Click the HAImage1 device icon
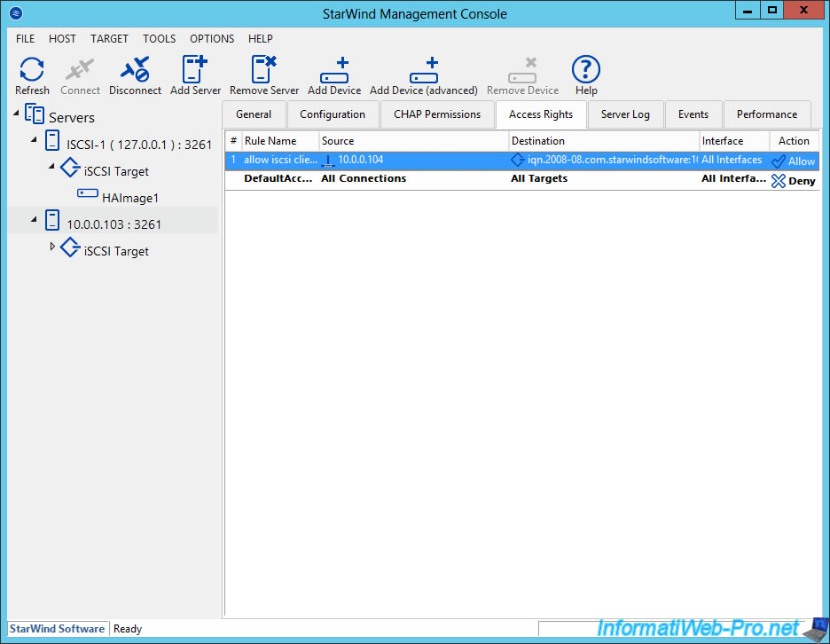Image resolution: width=830 pixels, height=644 pixels. (x=87, y=193)
